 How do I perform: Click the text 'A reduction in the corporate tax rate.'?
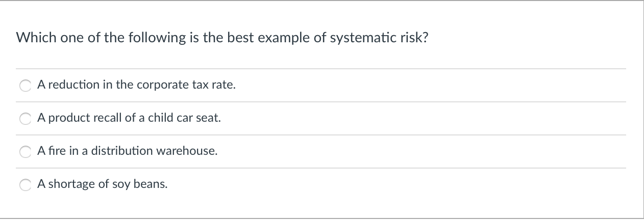137,85
